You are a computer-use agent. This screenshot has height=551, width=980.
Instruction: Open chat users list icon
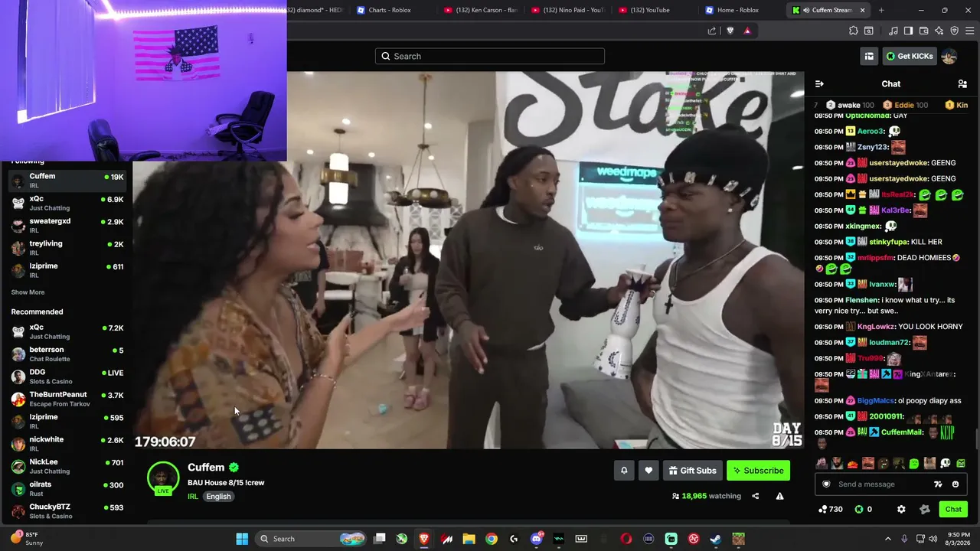(x=962, y=83)
